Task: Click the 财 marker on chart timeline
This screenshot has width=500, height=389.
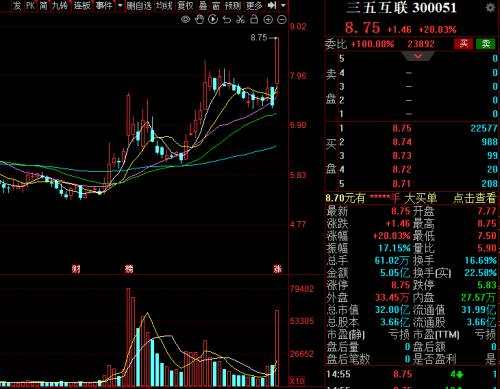Action: 76,269
